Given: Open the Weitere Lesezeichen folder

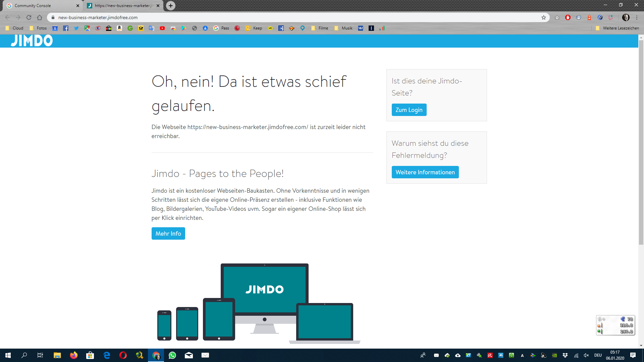Looking at the screenshot, I should tap(617, 28).
